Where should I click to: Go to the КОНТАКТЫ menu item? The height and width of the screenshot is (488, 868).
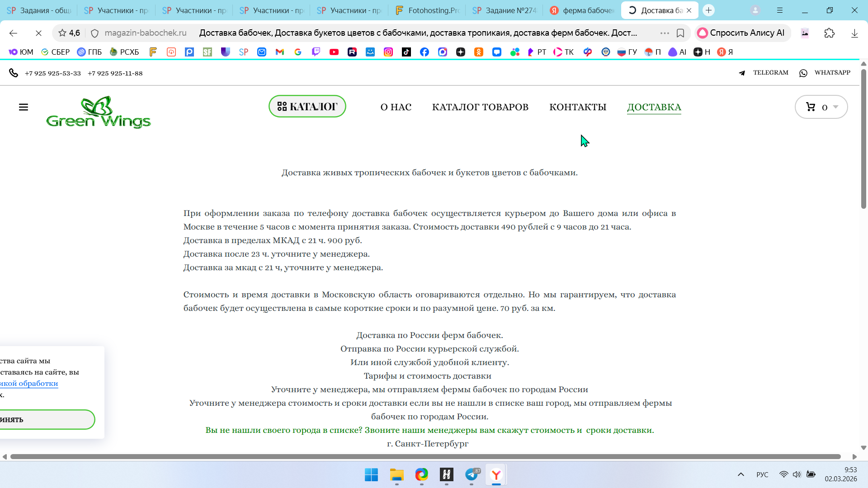[x=577, y=107]
